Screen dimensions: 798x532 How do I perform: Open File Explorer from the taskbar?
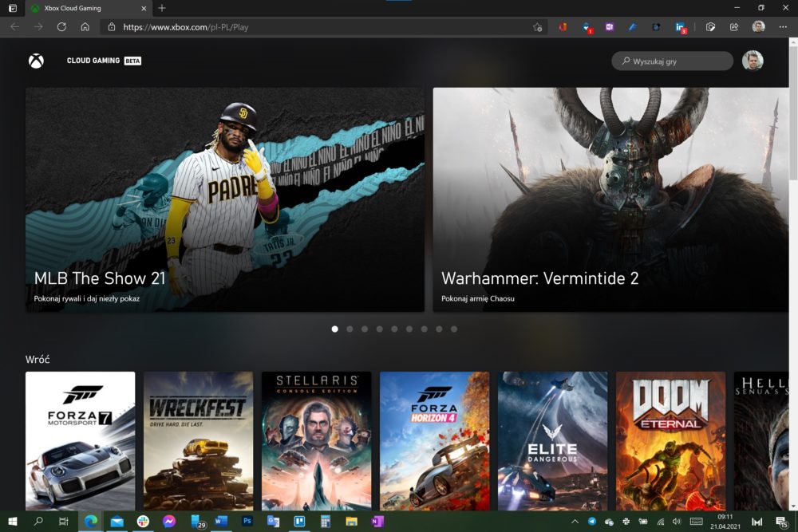point(351,522)
